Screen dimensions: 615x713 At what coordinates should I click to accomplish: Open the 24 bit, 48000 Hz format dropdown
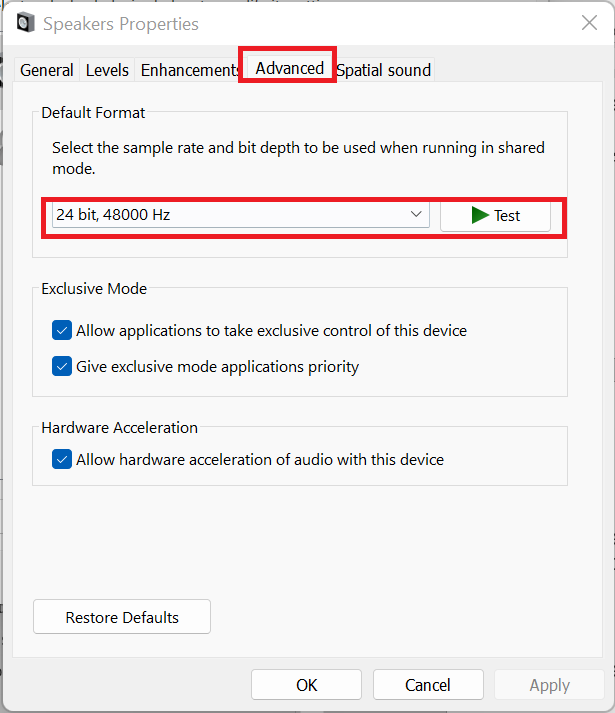click(230, 215)
